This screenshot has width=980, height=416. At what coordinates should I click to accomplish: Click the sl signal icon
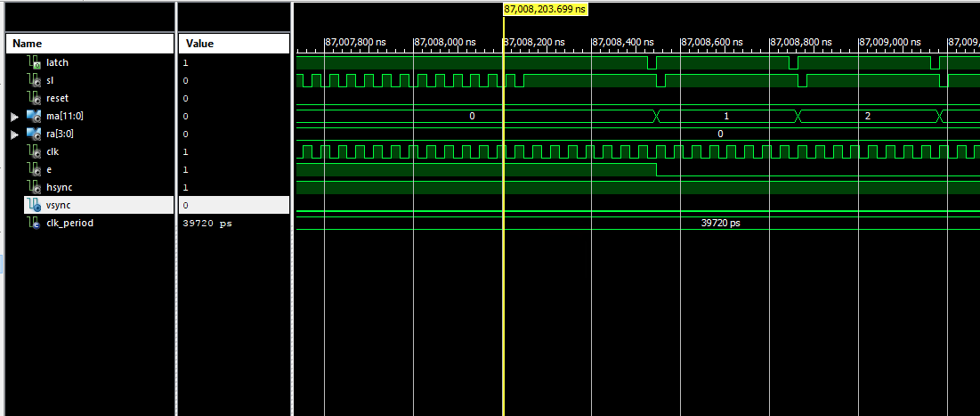pyautogui.click(x=35, y=81)
